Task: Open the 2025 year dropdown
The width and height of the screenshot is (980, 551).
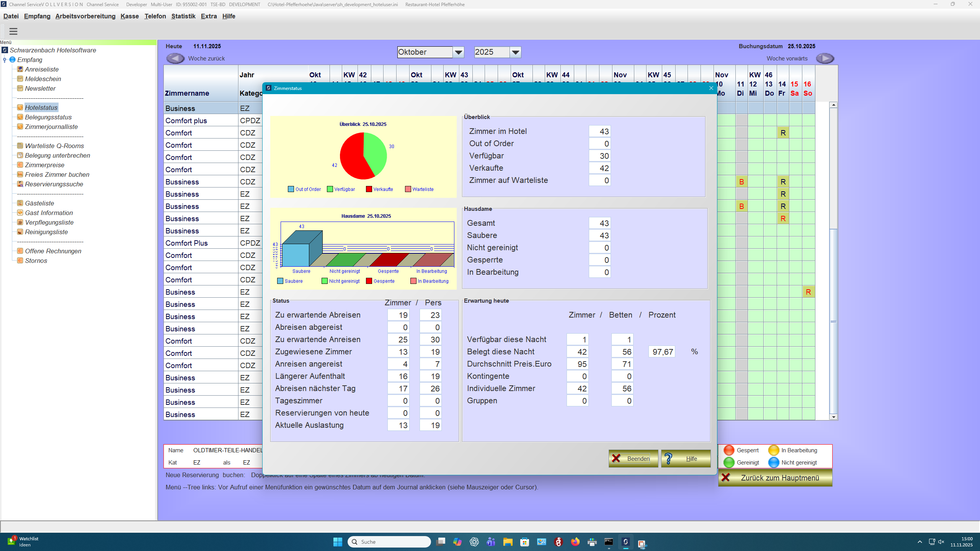Action: [x=515, y=52]
